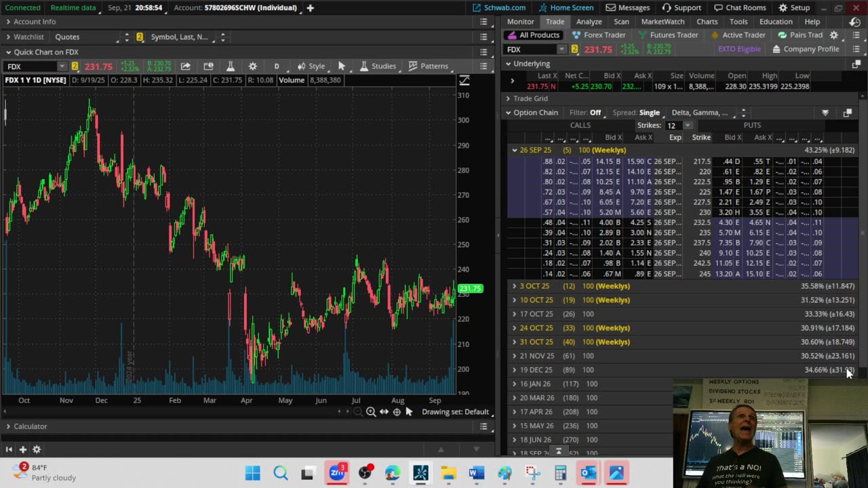868x488 pixels.
Task: Open the Quick Chart FDX symbol dropdown
Action: point(62,66)
